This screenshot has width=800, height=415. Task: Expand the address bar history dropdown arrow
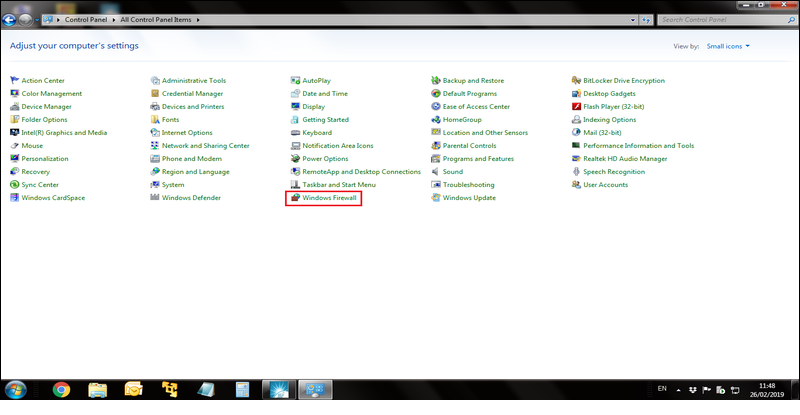pyautogui.click(x=633, y=20)
